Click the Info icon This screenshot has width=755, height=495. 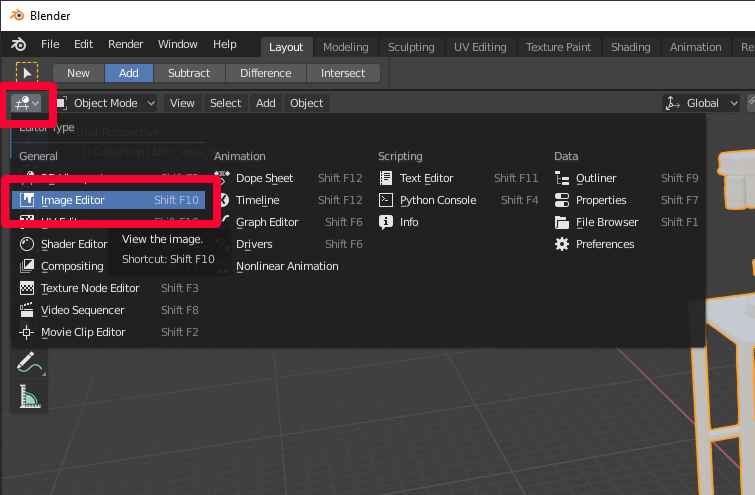click(x=386, y=222)
